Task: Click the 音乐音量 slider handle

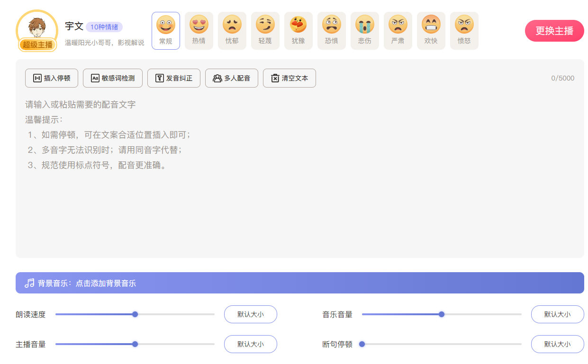Action: click(442, 314)
